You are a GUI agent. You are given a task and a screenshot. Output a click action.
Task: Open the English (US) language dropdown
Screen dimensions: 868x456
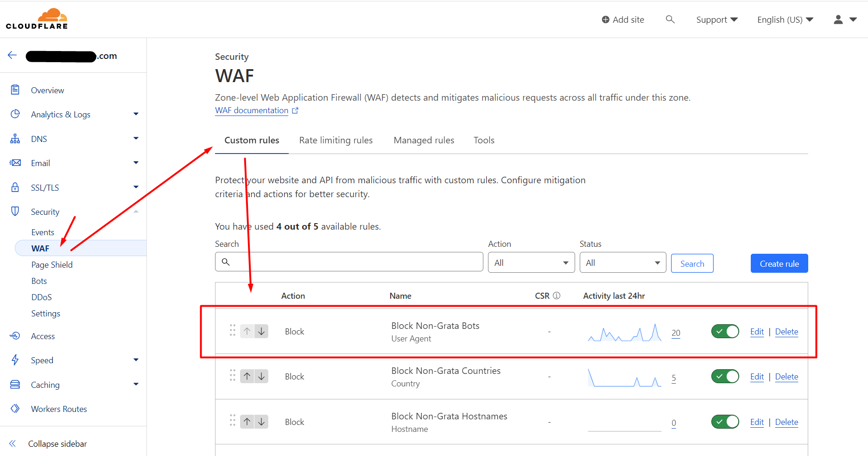[x=785, y=19]
